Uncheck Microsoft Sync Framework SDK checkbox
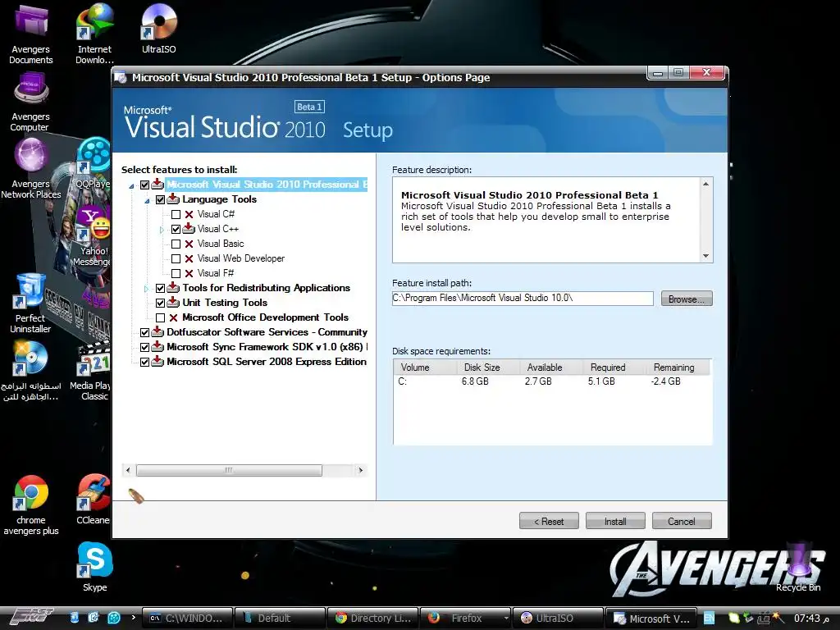The width and height of the screenshot is (840, 630). (144, 347)
